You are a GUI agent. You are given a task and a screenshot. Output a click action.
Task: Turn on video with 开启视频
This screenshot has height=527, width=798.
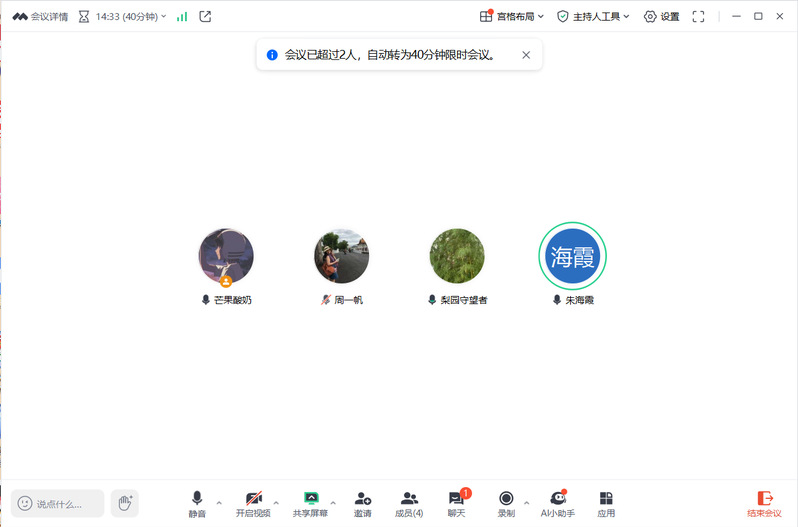[x=253, y=503]
